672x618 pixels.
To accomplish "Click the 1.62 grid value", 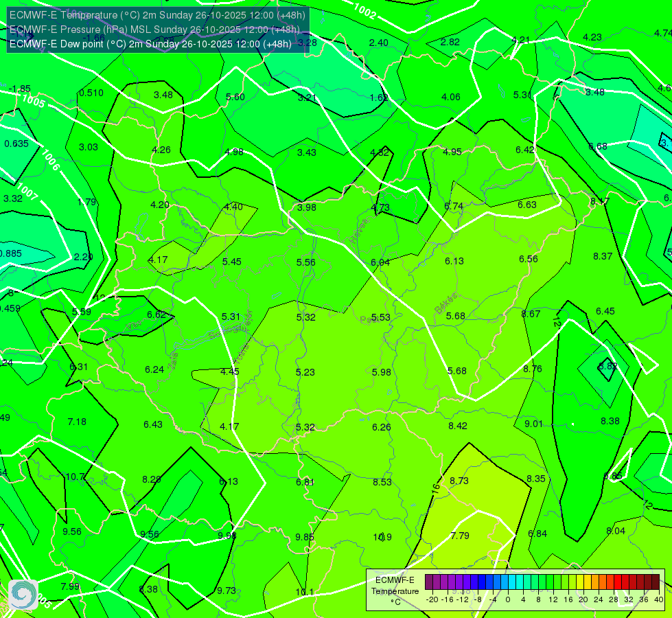I will point(379,98).
